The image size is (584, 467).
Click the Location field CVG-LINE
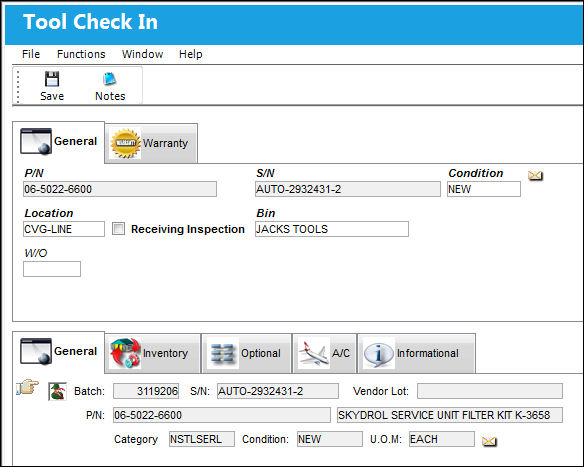[x=64, y=229]
